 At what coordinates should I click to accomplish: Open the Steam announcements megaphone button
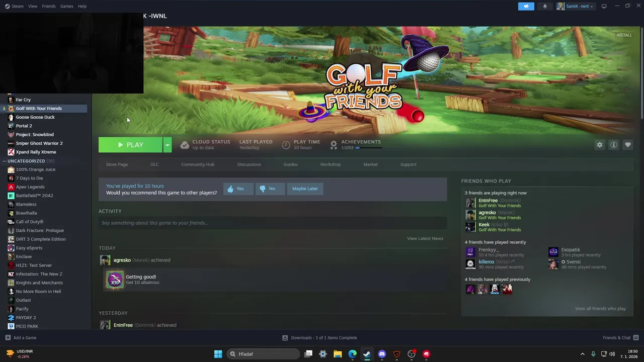pos(526,6)
